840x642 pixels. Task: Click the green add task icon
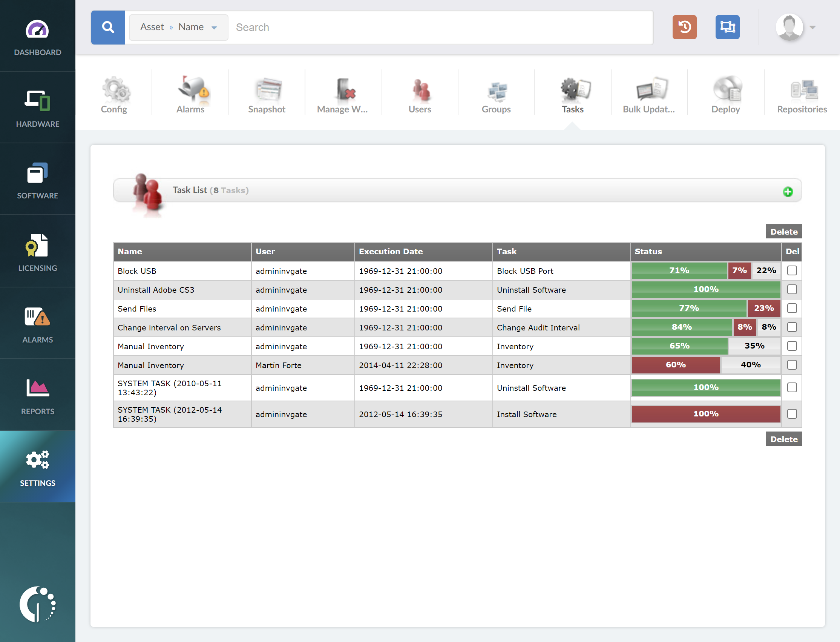pyautogui.click(x=787, y=192)
